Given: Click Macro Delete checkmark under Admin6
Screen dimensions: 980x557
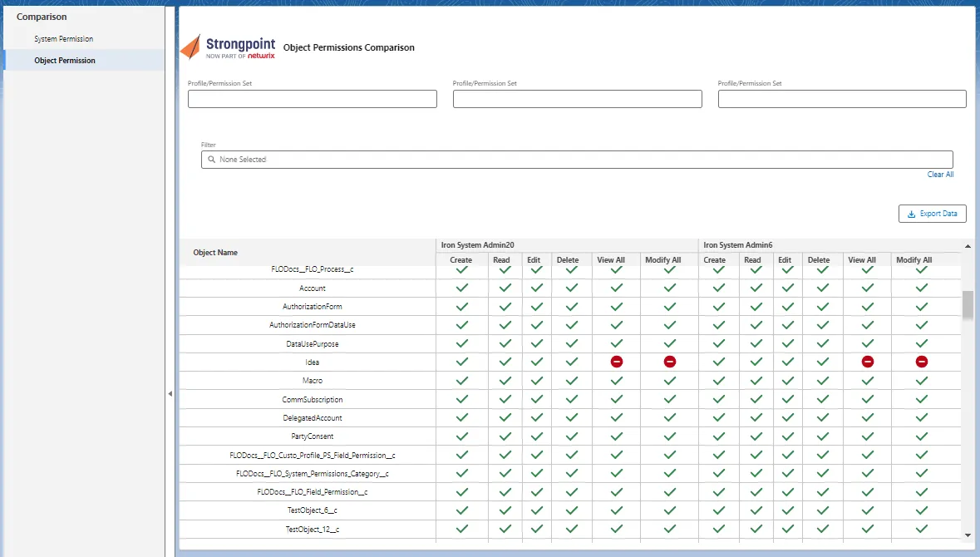Looking at the screenshot, I should (x=823, y=381).
